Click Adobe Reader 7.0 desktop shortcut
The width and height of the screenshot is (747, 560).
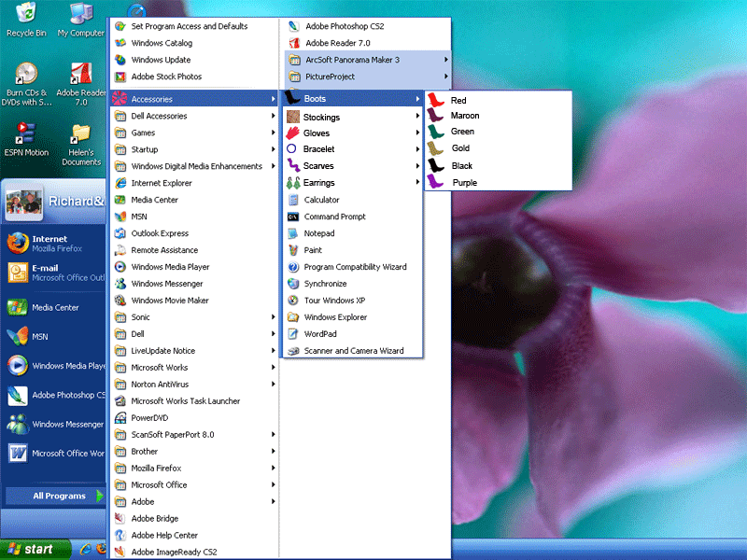pos(81,84)
